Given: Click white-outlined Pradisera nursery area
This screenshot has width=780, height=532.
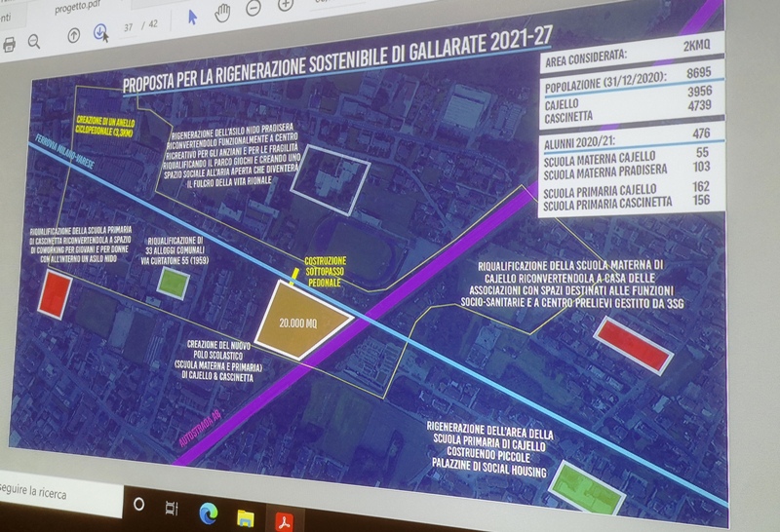Looking at the screenshot, I should click(331, 179).
